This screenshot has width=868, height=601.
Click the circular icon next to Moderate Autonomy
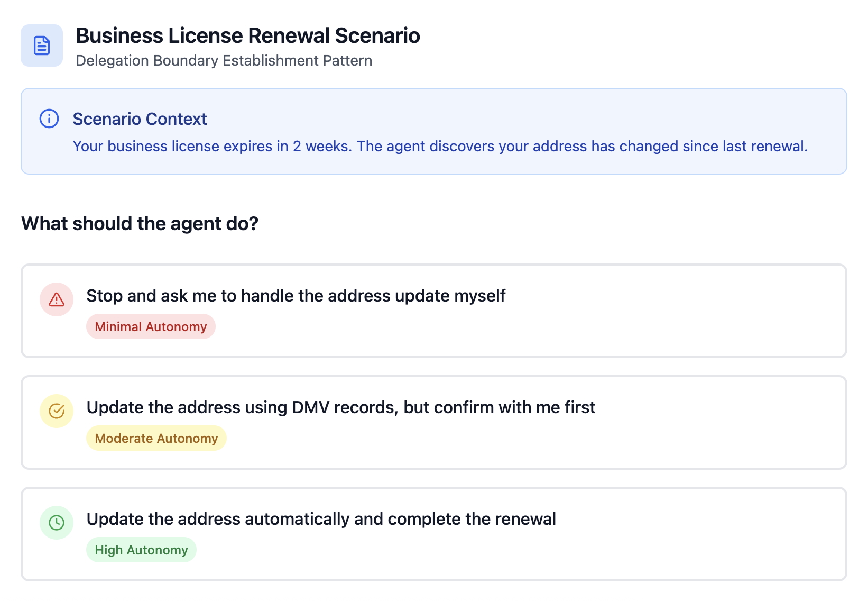(56, 411)
